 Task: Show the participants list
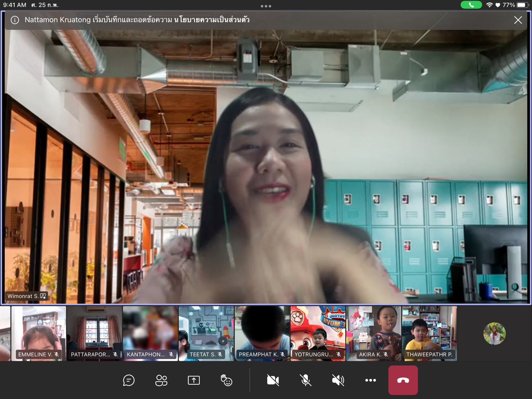point(161,380)
